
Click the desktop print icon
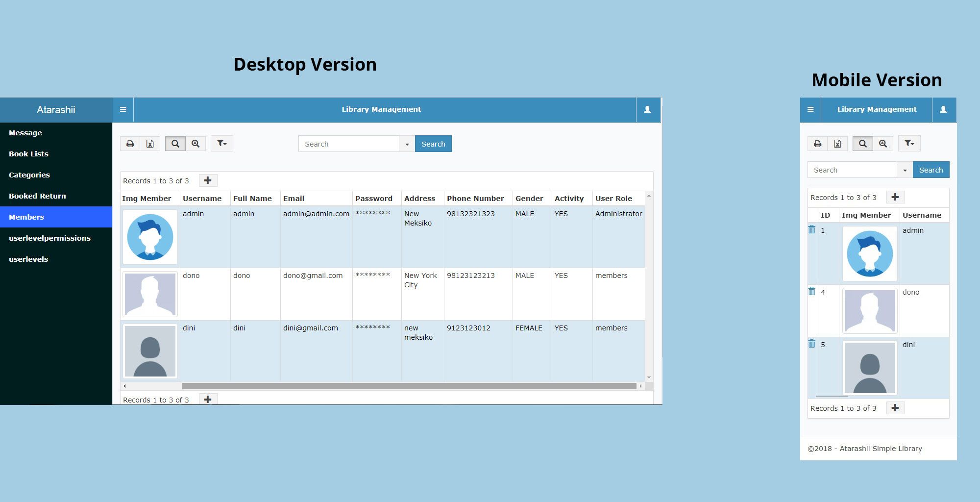tap(130, 144)
